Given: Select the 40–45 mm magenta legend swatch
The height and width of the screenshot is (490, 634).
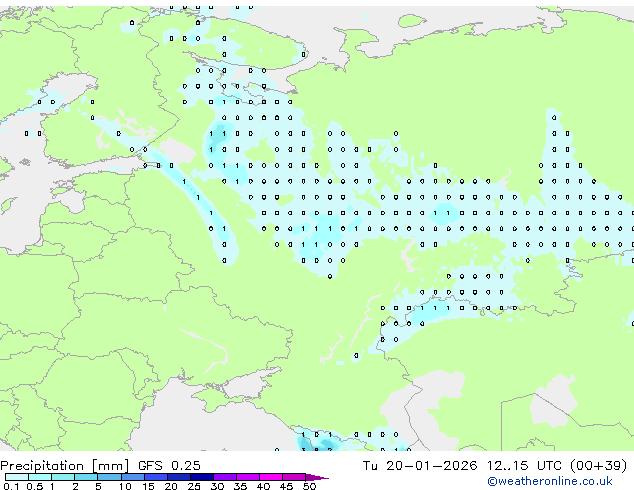Looking at the screenshot, I should point(271,477).
